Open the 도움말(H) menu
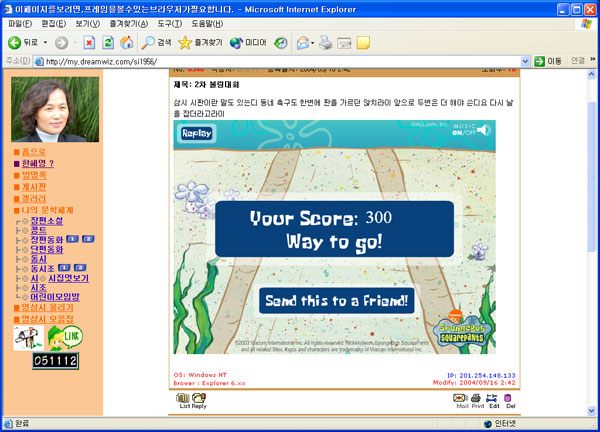600x432 pixels. (207, 24)
